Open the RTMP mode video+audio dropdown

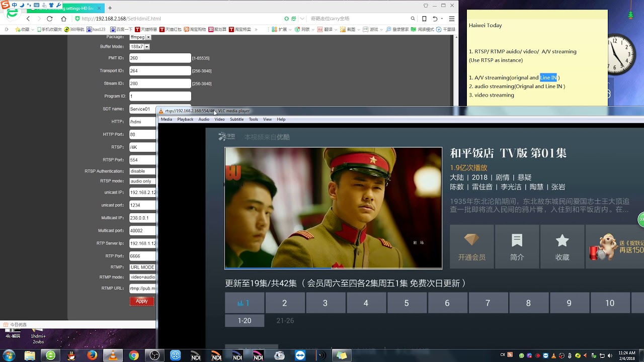click(142, 277)
